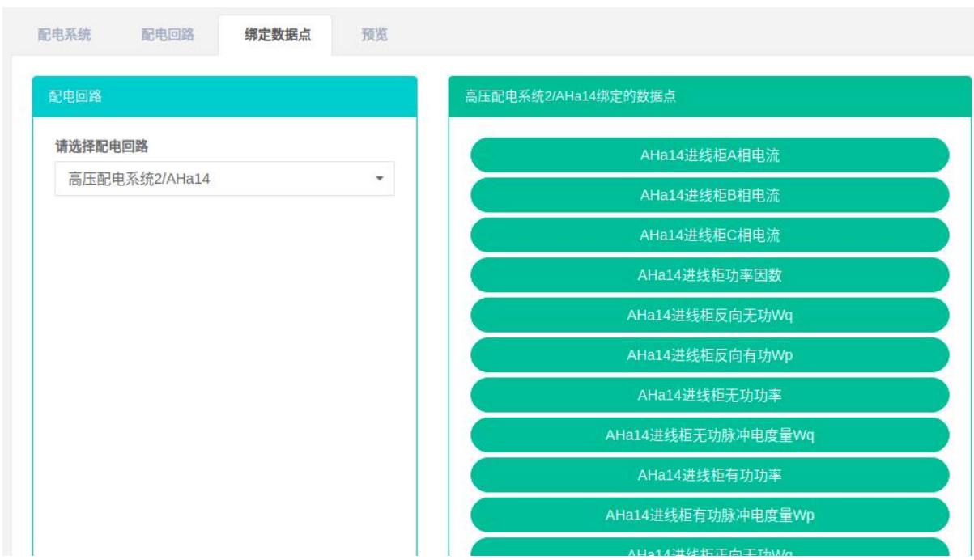Go to the 预览 tab

coord(373,36)
